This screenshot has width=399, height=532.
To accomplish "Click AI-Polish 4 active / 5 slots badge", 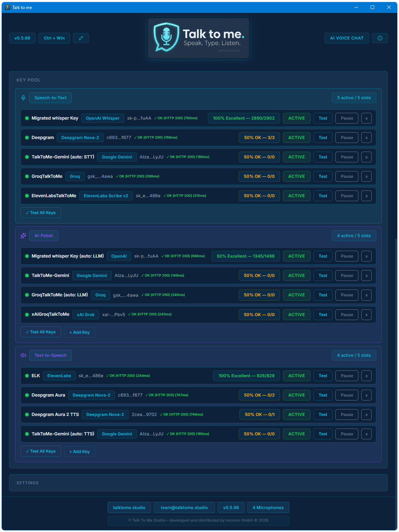I will 354,236.
